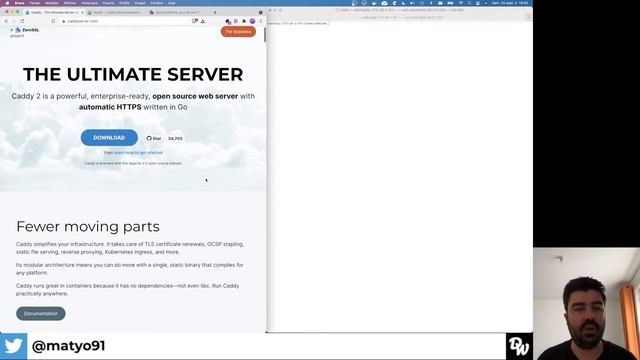Open the Documentation button

click(x=41, y=313)
